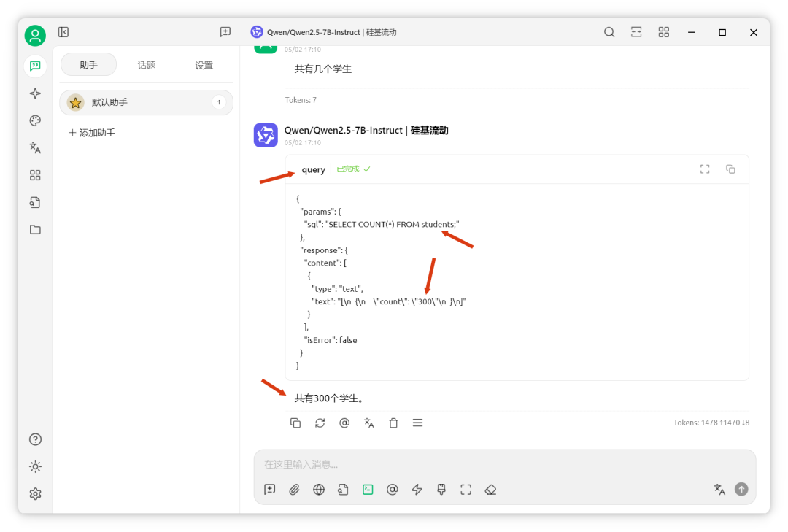Open the knowledge base icon in sidebar
This screenshot has height=532, width=788.
point(35,202)
